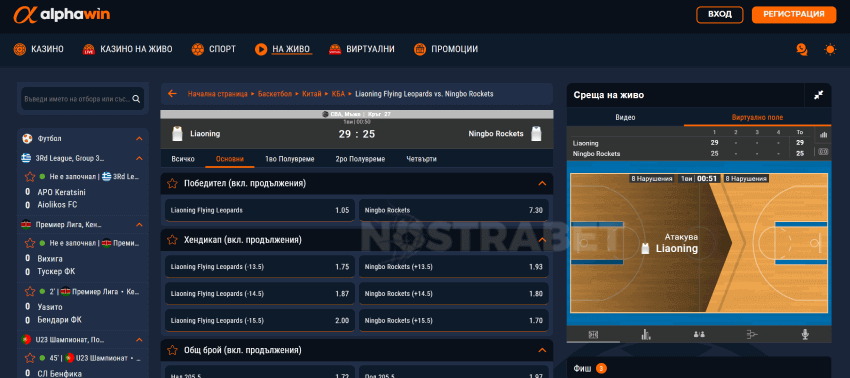Click the КБА breadcrumb link
850x378 pixels.
tap(338, 94)
